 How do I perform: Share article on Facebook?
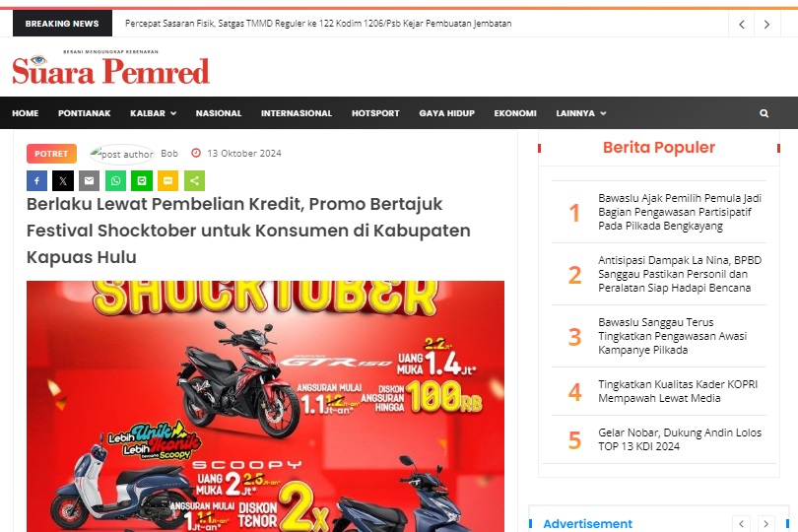pos(36,180)
